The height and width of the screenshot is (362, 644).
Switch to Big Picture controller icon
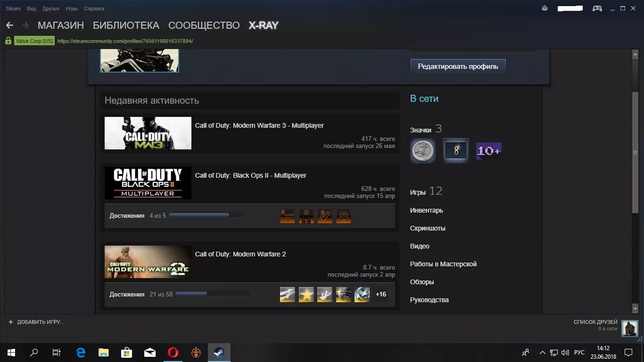(x=597, y=8)
